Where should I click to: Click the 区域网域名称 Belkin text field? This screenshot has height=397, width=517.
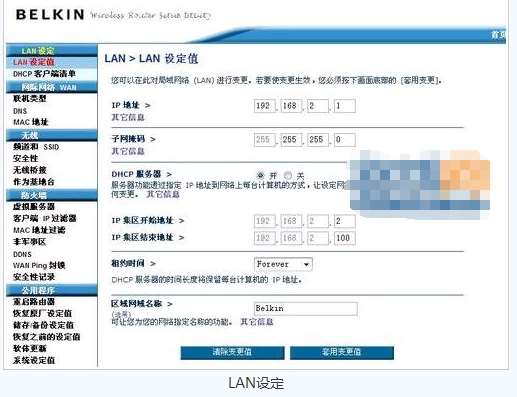pyautogui.click(x=306, y=309)
